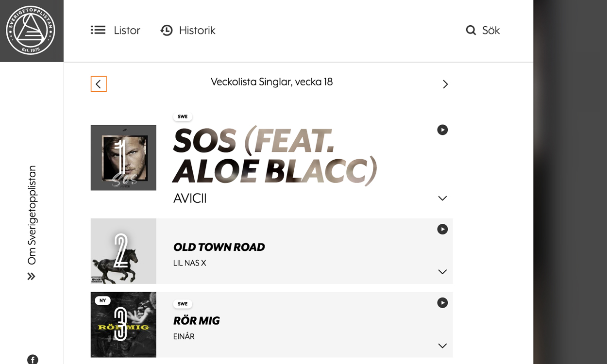
Task: Open the Listor menu
Action: pyautogui.click(x=116, y=31)
